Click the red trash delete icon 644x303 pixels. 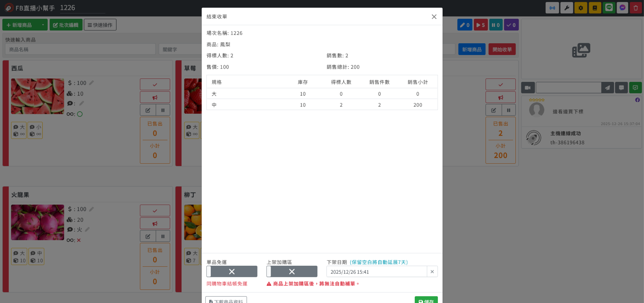636,8
